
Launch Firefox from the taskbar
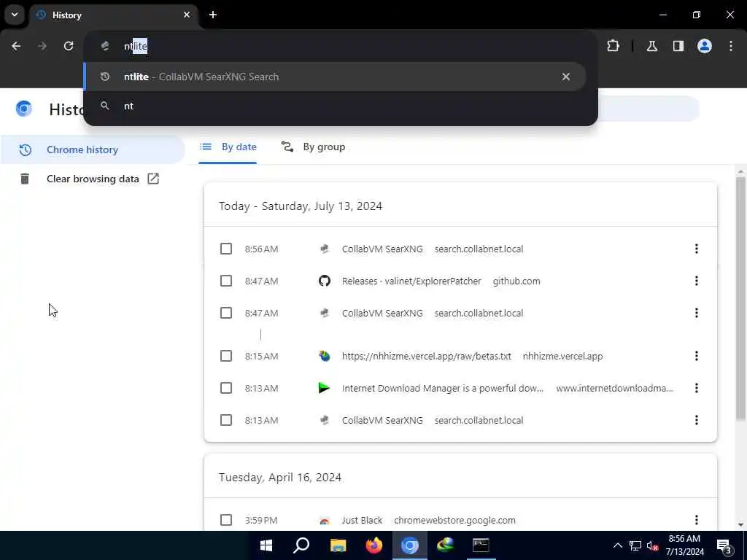(x=374, y=545)
